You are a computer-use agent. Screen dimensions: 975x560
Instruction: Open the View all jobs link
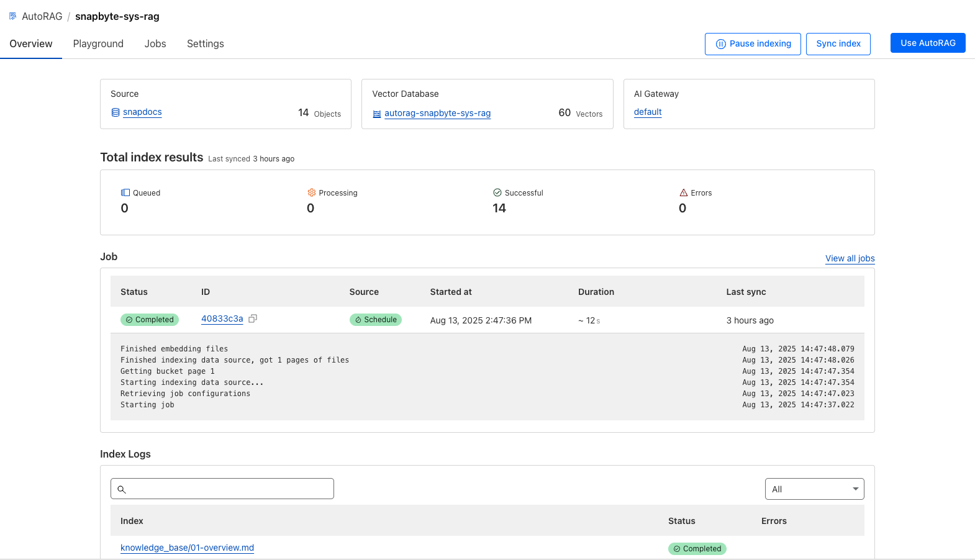[x=850, y=258]
